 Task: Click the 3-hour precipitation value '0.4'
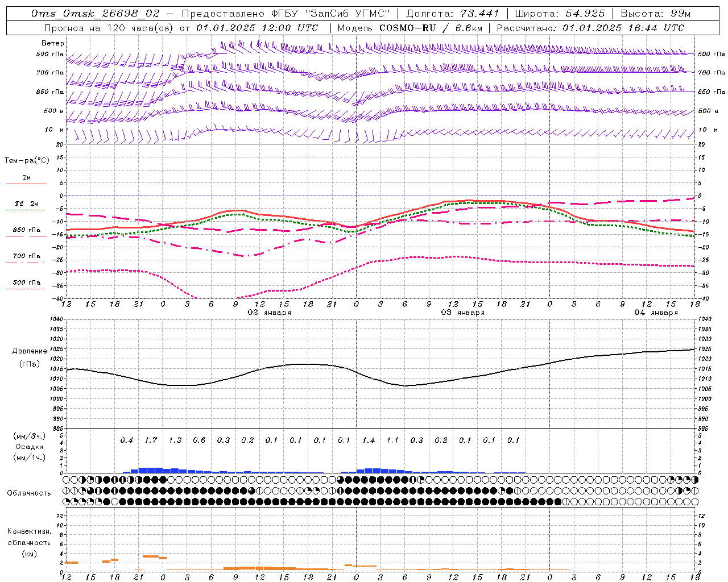127,440
